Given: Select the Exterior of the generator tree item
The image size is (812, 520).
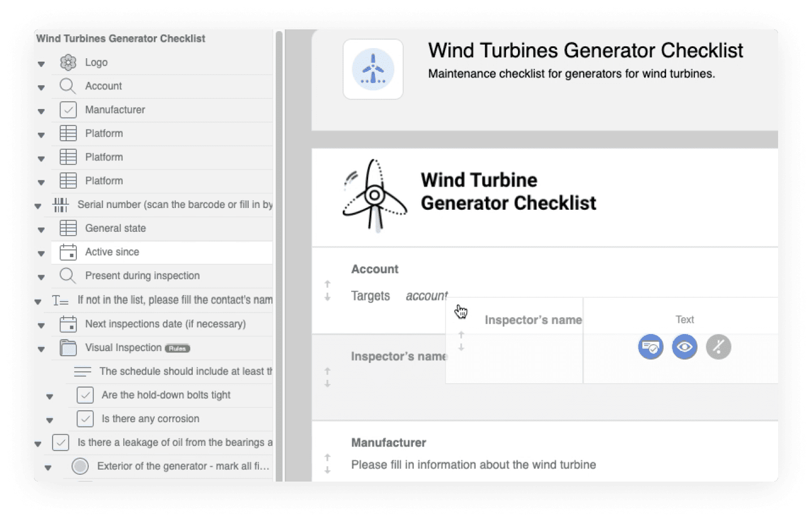Looking at the screenshot, I should [183, 466].
